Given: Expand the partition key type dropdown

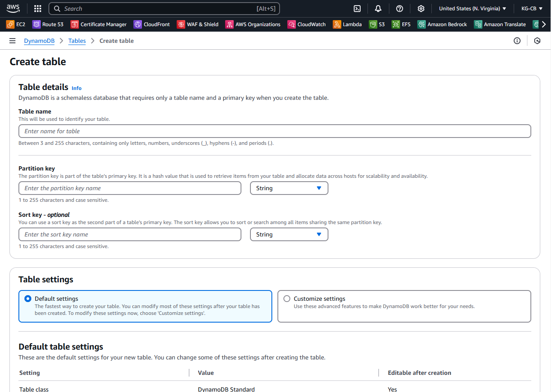Looking at the screenshot, I should [x=289, y=189].
